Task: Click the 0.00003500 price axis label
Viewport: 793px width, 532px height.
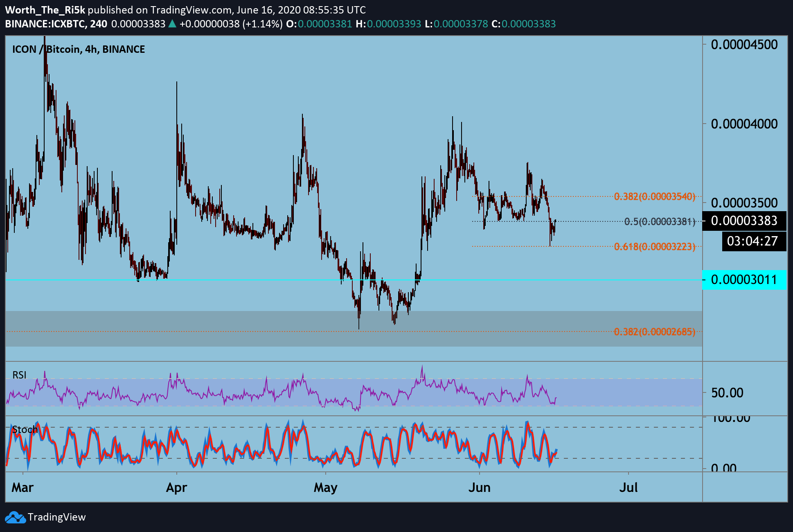Action: [x=744, y=203]
